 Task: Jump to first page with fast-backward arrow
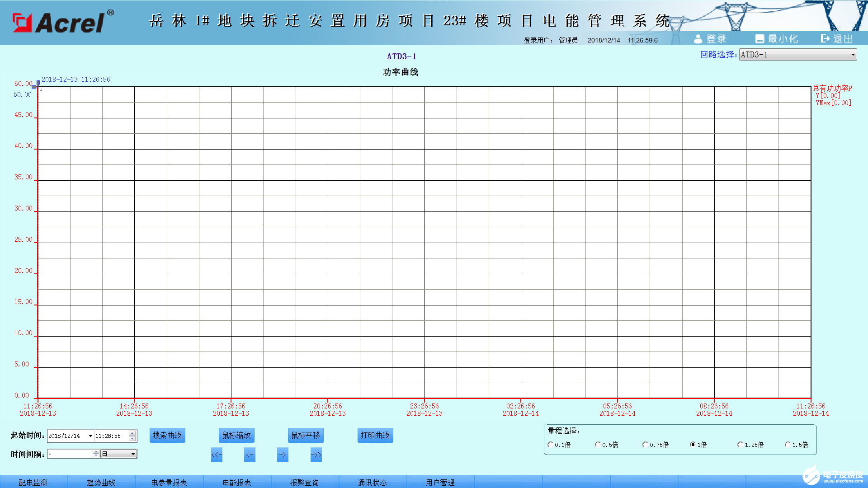coord(217,455)
